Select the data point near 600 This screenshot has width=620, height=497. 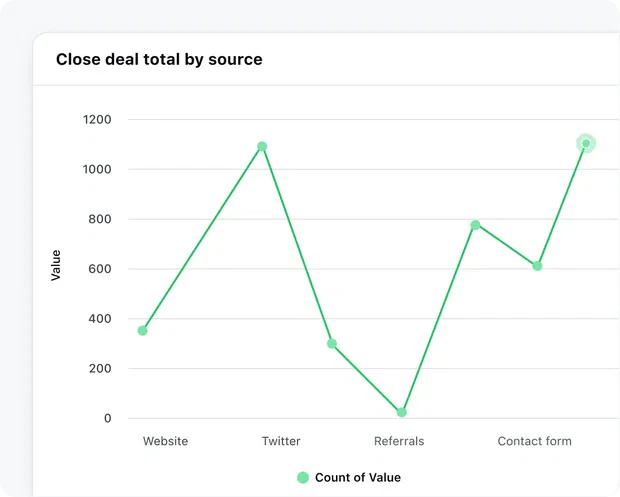(537, 266)
